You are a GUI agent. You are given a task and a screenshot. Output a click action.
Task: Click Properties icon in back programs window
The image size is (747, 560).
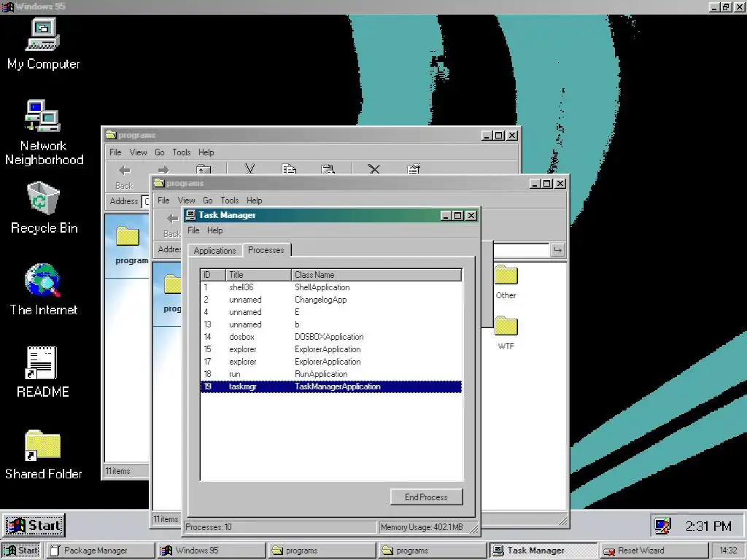pyautogui.click(x=414, y=169)
